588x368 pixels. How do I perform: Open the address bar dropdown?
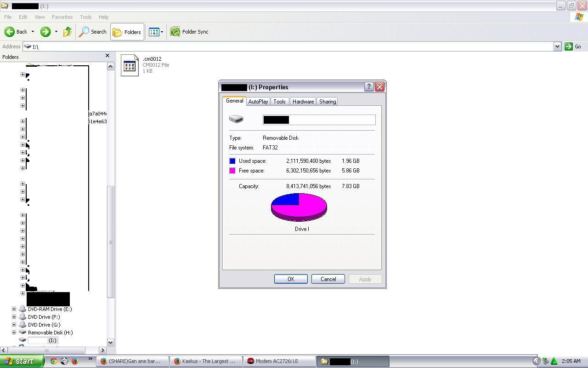557,46
